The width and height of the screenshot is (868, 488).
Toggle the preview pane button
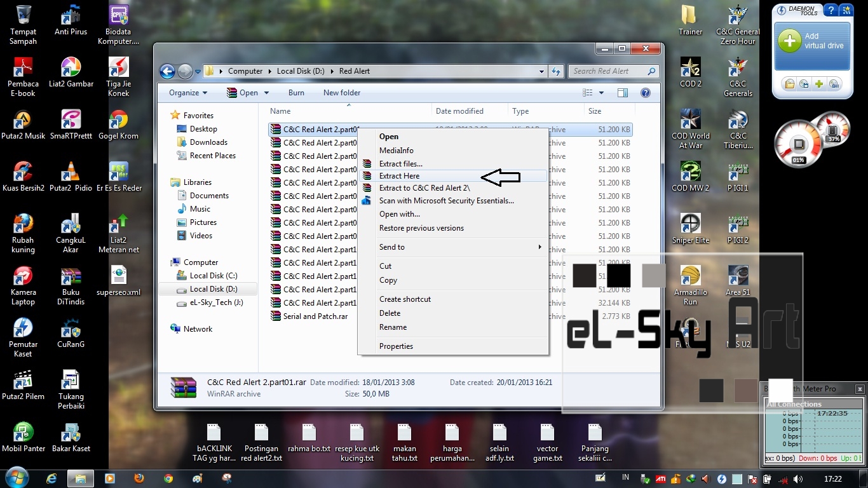(623, 93)
